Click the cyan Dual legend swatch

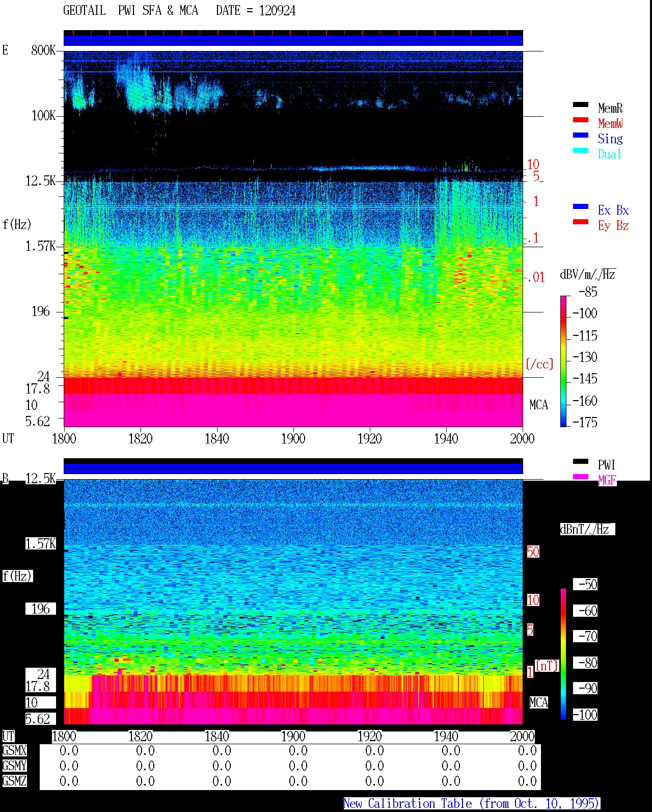pos(580,150)
